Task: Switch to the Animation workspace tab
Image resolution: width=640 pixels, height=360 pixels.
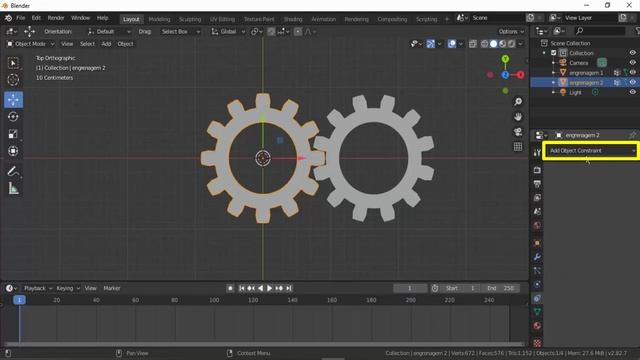Action: [323, 19]
